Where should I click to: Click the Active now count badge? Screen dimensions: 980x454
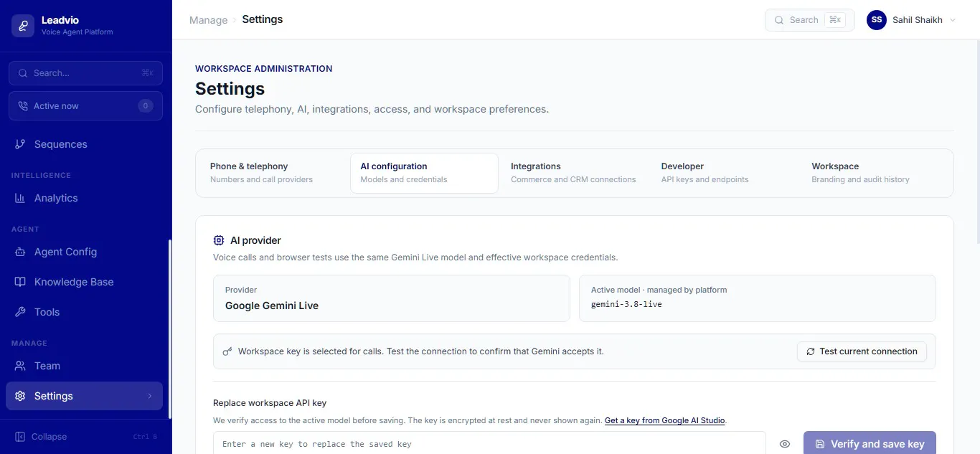tap(146, 106)
